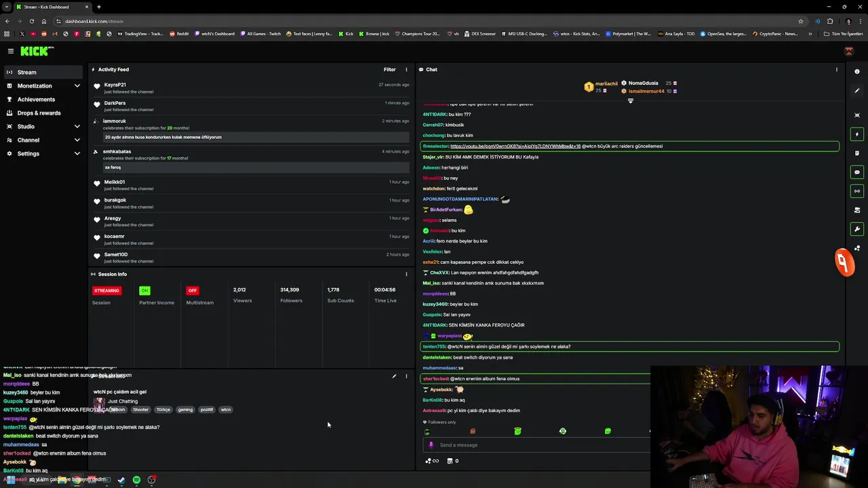This screenshot has height=488, width=868.
Task: Toggle the wrench tools widget in the right toolbar
Action: point(857,229)
